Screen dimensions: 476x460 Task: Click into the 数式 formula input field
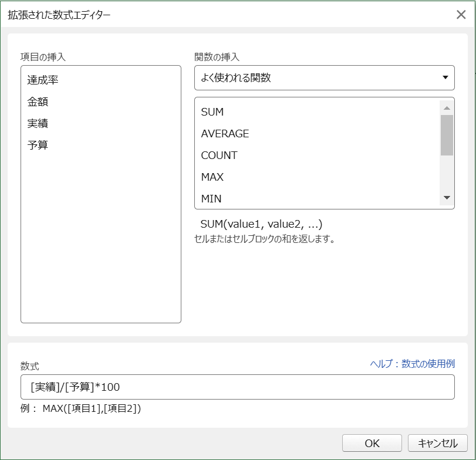tap(237, 387)
